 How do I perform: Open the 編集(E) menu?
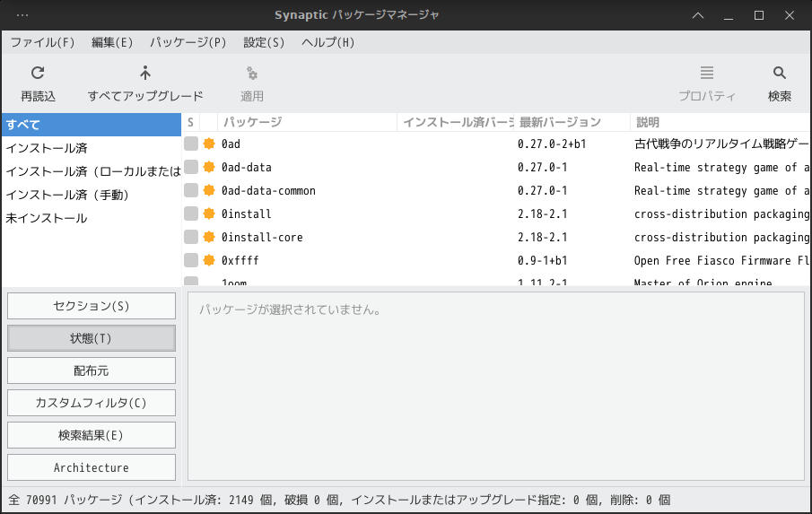point(112,42)
